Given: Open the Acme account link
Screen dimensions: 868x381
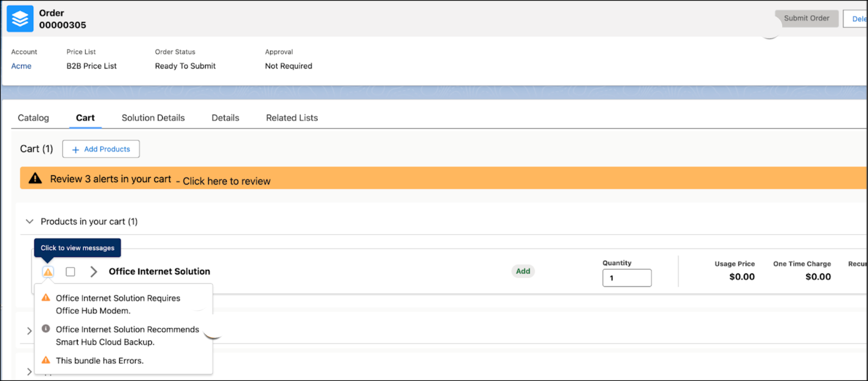Looking at the screenshot, I should tap(21, 66).
